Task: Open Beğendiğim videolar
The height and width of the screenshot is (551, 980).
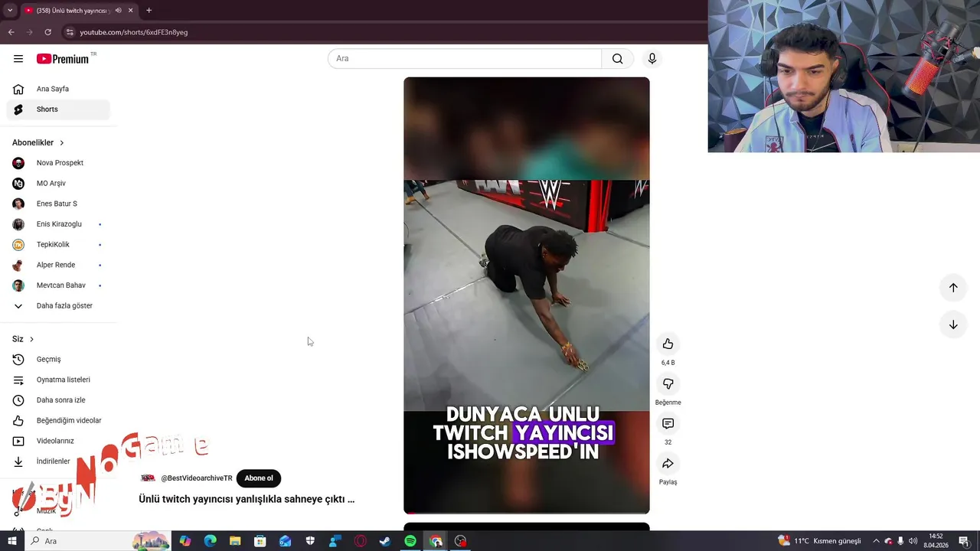Action: (x=58, y=421)
